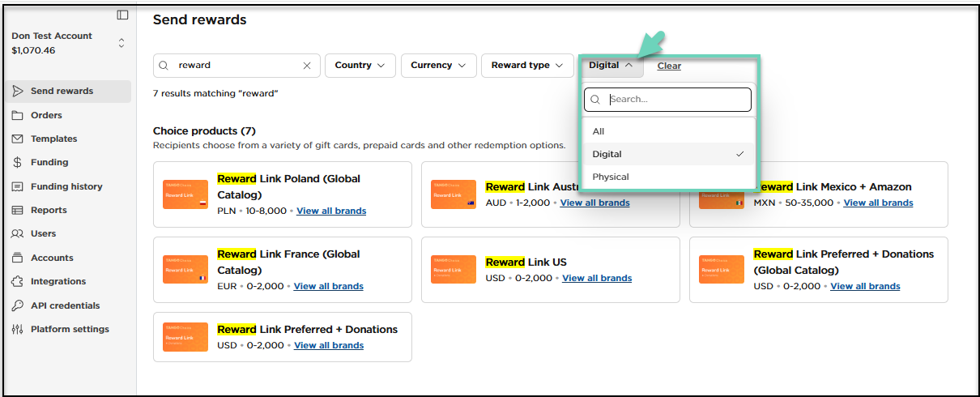Click the Funding dollar sign icon
The height and width of the screenshot is (397, 980).
(x=17, y=162)
